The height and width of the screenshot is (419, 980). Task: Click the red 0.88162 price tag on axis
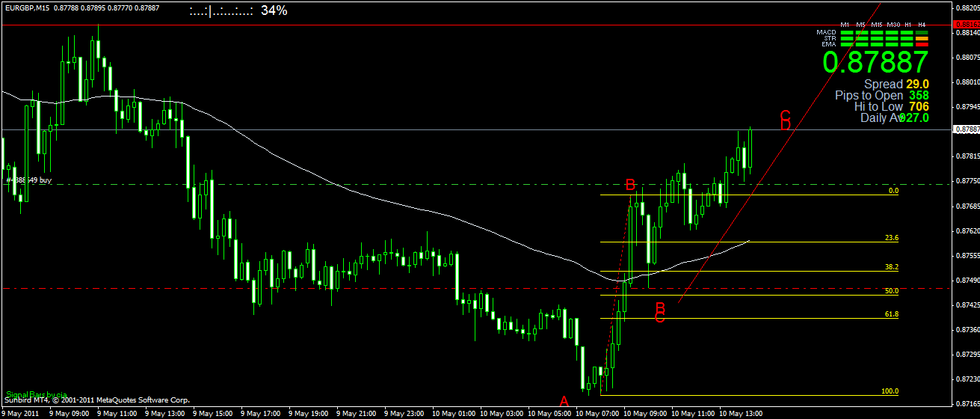click(x=966, y=25)
